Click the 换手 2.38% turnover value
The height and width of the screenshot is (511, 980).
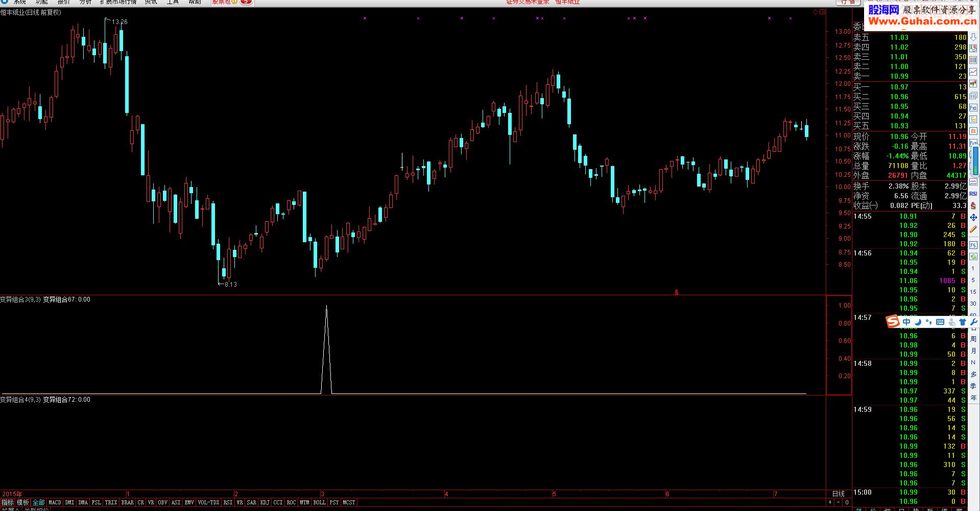tap(899, 187)
